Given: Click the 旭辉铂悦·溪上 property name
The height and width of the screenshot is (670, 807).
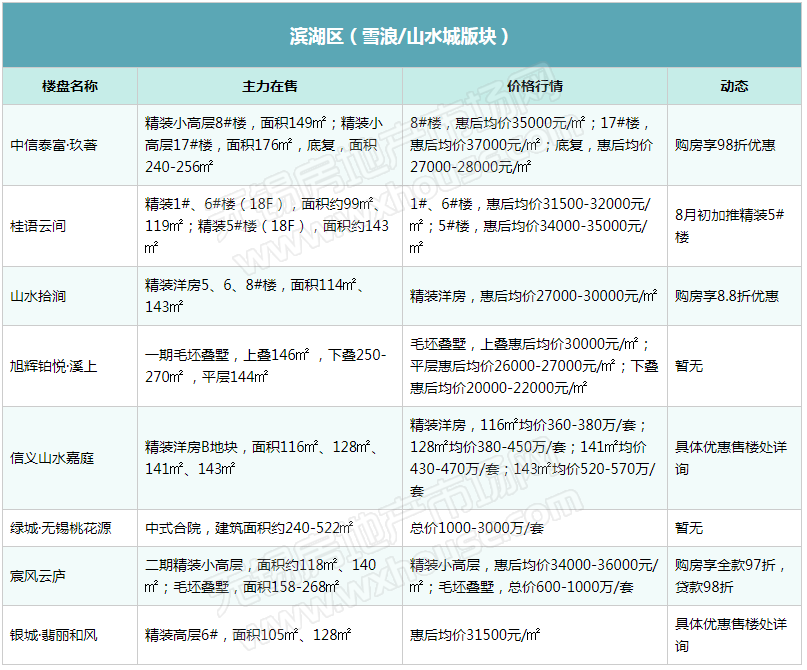Looking at the screenshot, I should click(x=54, y=366).
